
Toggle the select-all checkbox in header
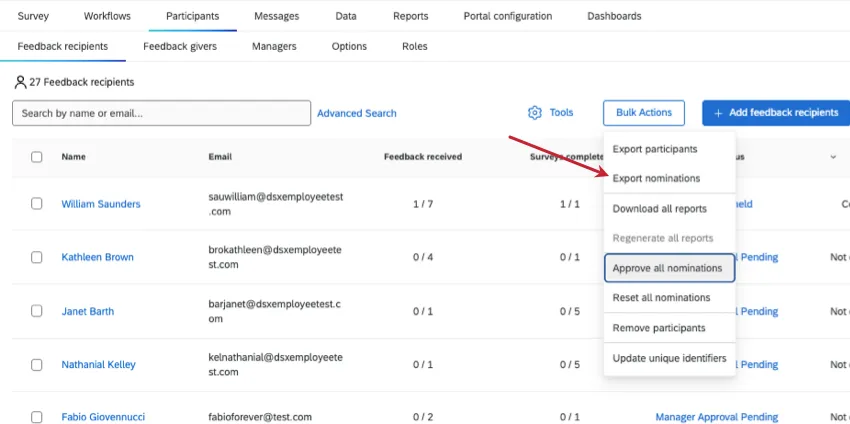point(36,157)
